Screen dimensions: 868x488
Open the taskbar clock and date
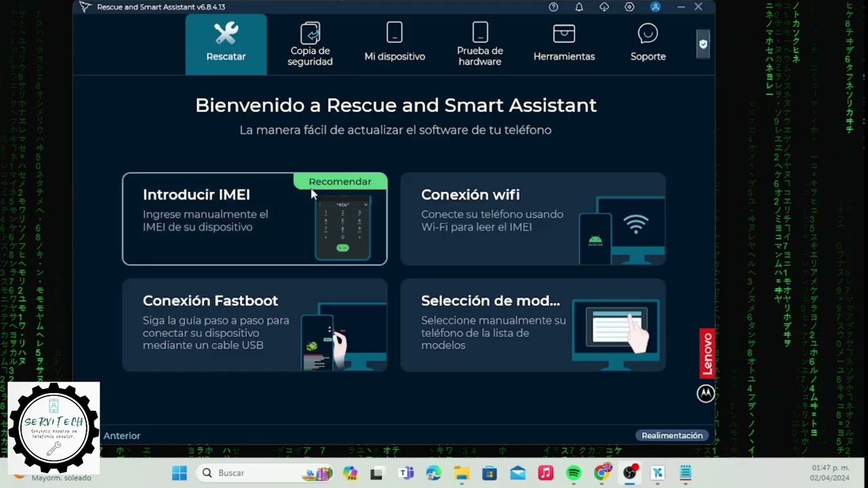point(830,473)
